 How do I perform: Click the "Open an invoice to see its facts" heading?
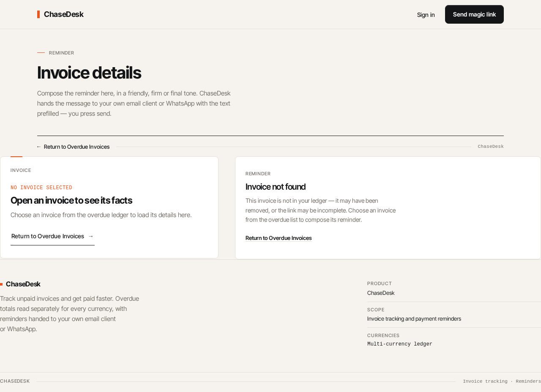point(71,200)
